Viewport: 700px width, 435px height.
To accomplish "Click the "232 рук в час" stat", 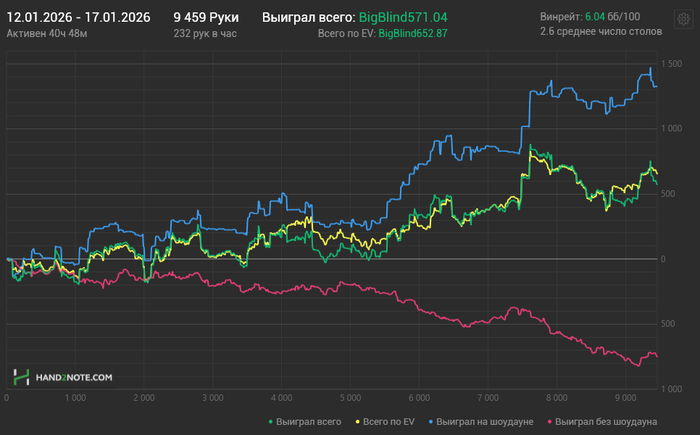I will [x=205, y=33].
